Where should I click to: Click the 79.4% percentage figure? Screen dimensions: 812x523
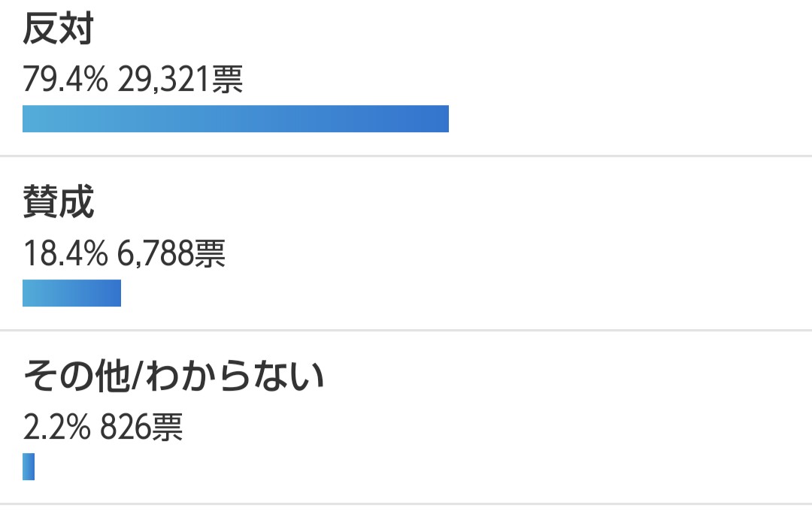(65, 79)
